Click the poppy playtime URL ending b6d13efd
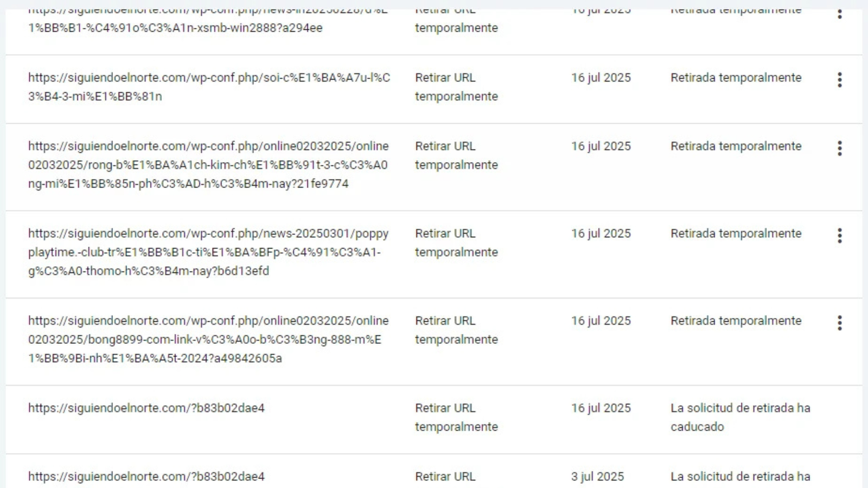Screen dimensions: 868x488 [209, 252]
